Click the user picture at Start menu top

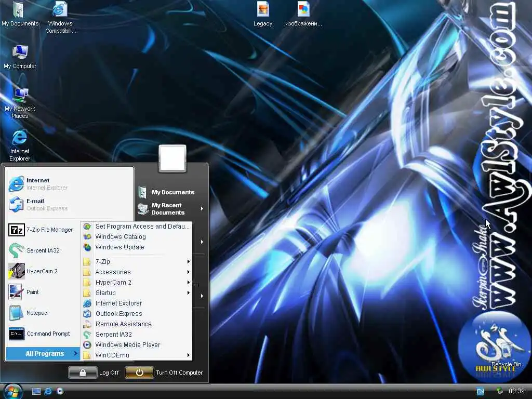tap(172, 158)
